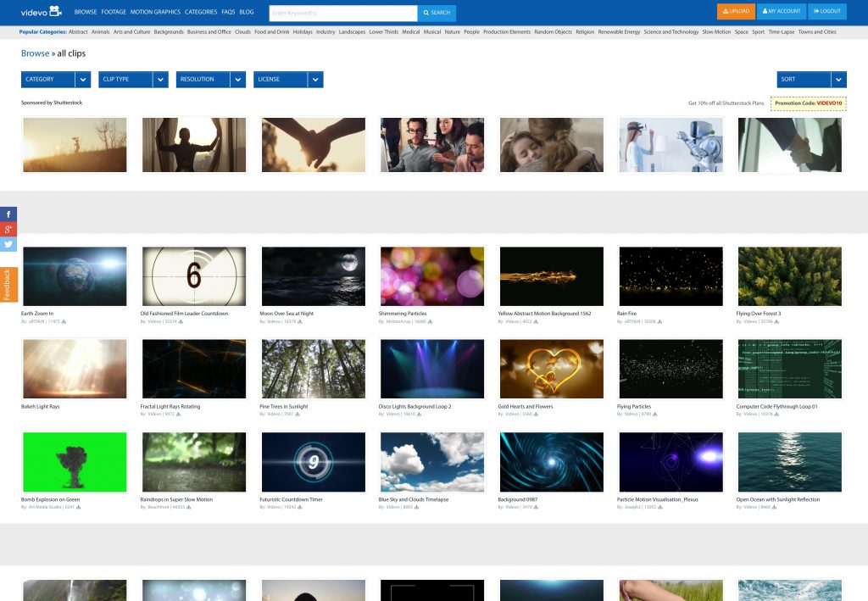The image size is (868, 601).
Task: Open Particle Motion Visualisation_Plexus thumbnail
Action: (x=671, y=462)
